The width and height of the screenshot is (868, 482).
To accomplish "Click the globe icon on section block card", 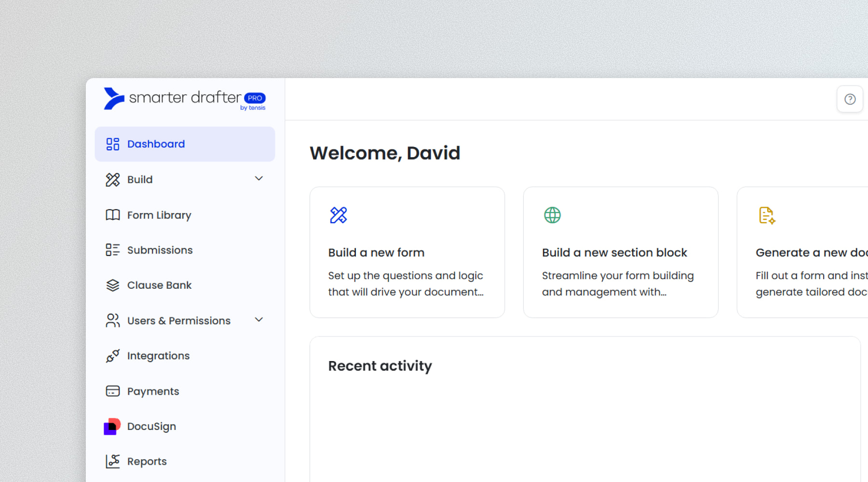I will click(x=552, y=215).
